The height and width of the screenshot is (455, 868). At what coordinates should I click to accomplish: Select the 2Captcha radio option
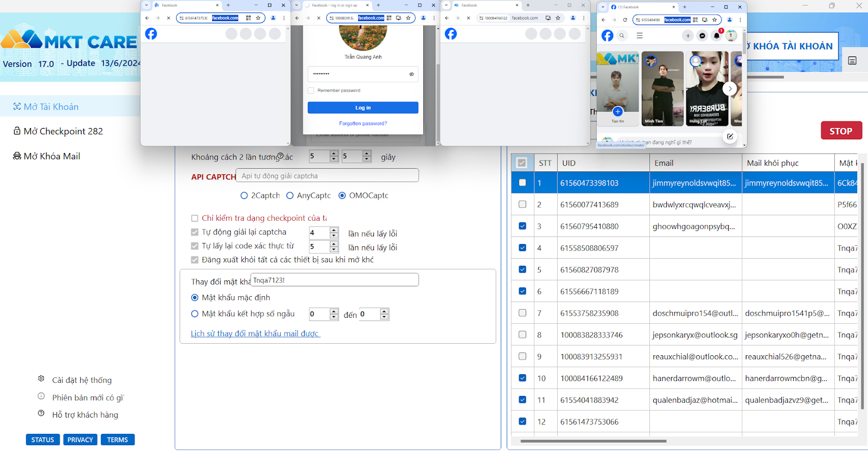click(x=244, y=195)
